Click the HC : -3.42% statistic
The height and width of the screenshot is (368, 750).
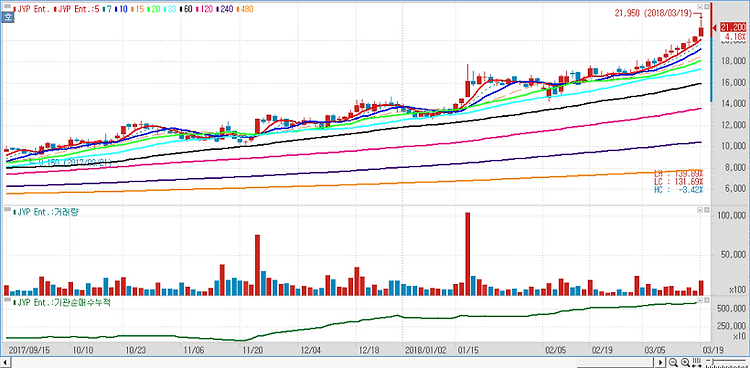[679, 190]
